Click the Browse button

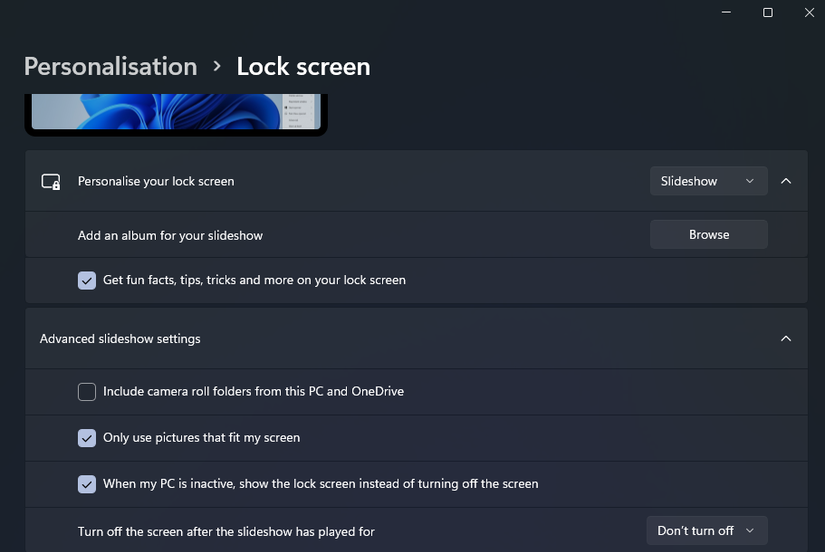point(708,235)
